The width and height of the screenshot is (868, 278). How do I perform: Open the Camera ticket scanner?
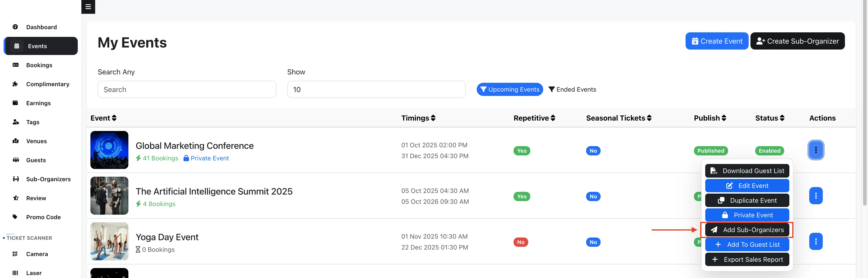click(37, 254)
